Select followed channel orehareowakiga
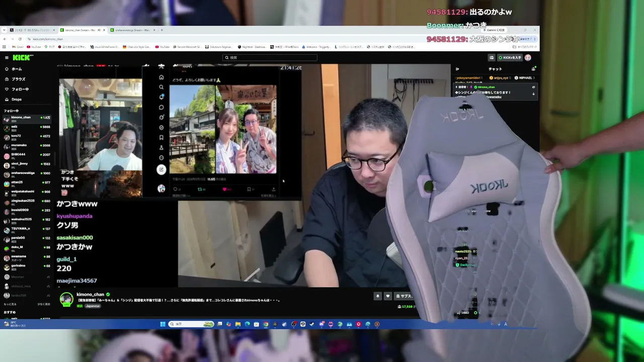 tap(27, 174)
